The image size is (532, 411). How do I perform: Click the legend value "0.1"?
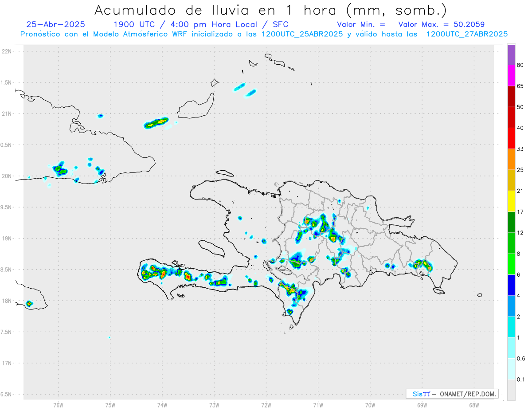tap(521, 380)
